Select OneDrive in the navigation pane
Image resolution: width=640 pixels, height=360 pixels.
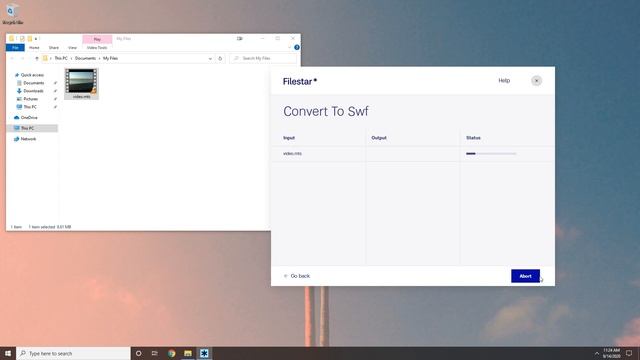click(29, 118)
